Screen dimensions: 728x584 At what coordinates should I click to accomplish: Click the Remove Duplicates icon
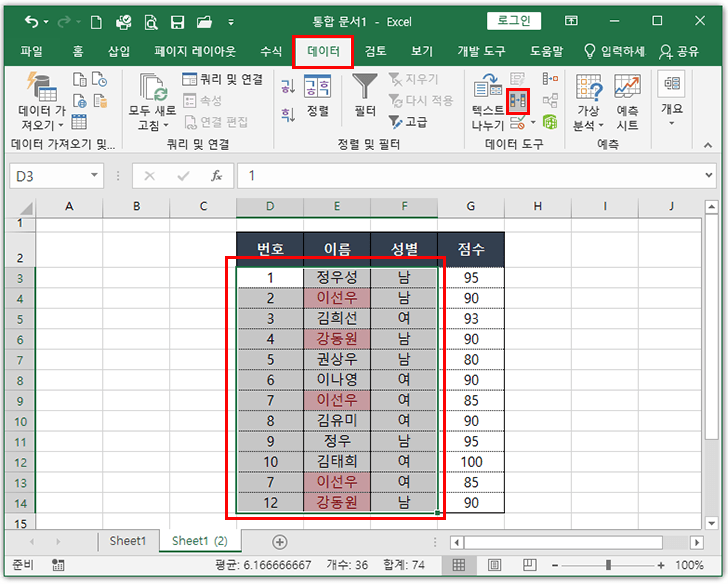point(518,101)
